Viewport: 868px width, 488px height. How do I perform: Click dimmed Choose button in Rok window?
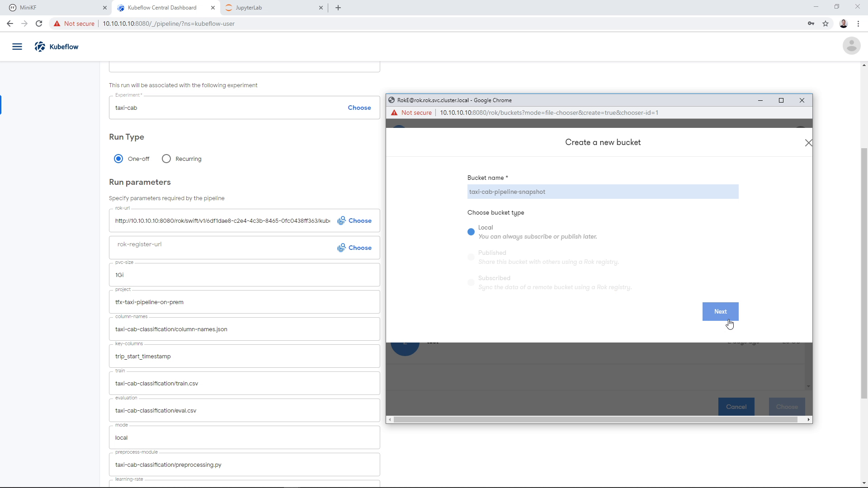click(x=787, y=407)
